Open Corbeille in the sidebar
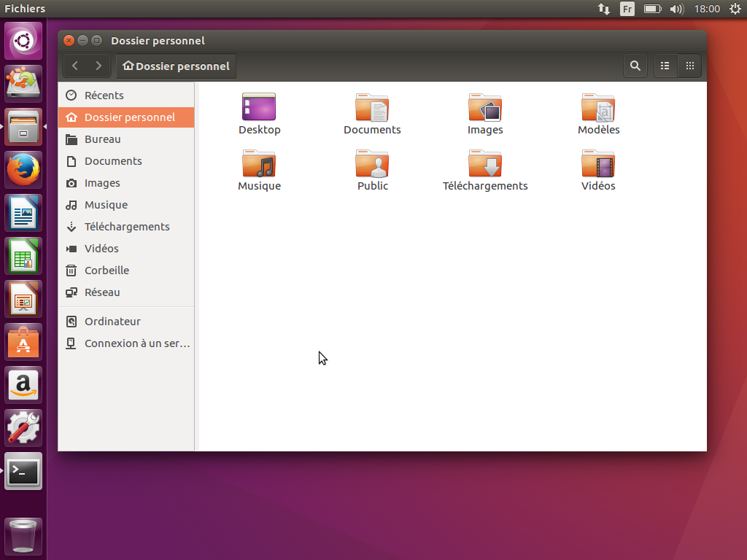Viewport: 747px width, 560px height. coord(107,271)
